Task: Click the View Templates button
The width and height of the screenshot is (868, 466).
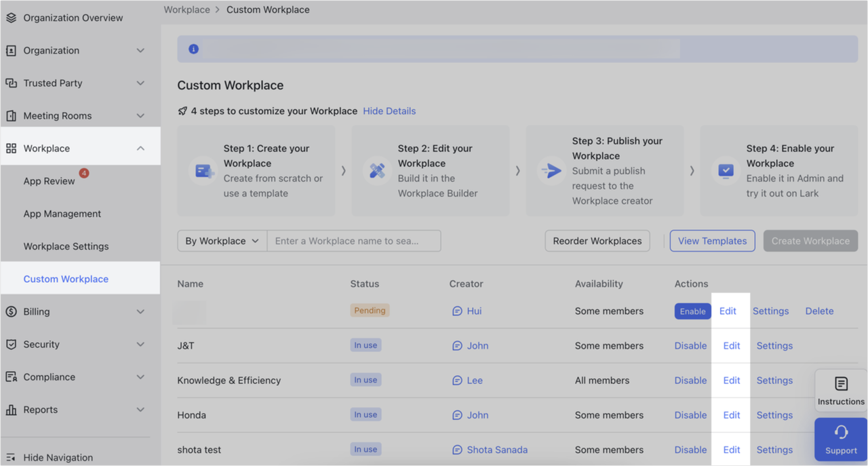Action: (712, 241)
